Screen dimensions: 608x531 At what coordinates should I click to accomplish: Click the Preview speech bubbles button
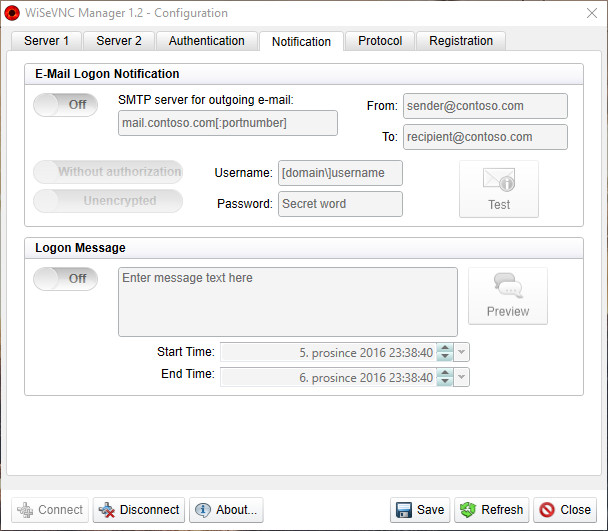(x=508, y=296)
